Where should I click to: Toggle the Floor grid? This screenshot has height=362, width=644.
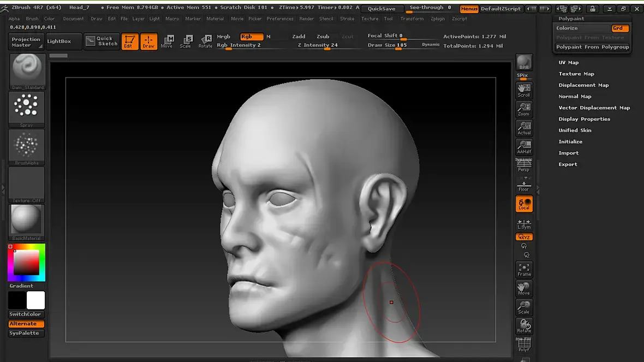coord(524,185)
